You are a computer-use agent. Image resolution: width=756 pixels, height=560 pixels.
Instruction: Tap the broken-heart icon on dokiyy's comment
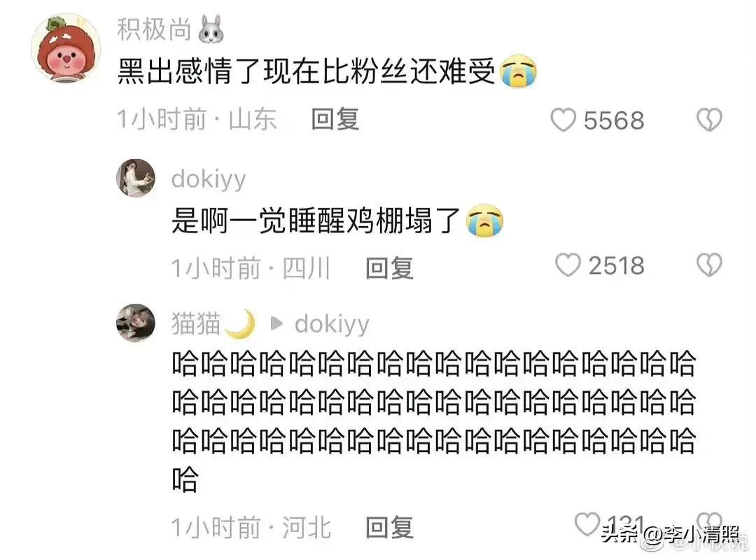[709, 265]
